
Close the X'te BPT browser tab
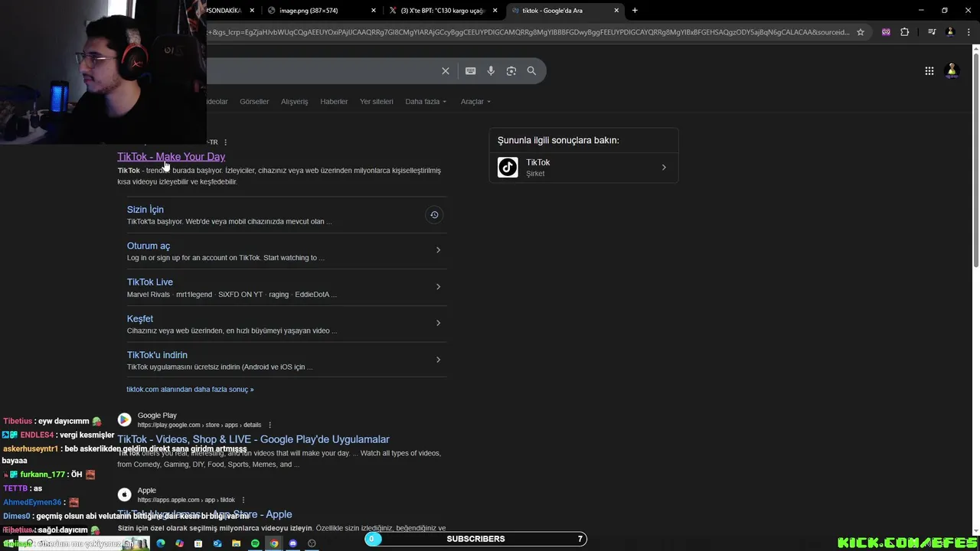pyautogui.click(x=495, y=11)
